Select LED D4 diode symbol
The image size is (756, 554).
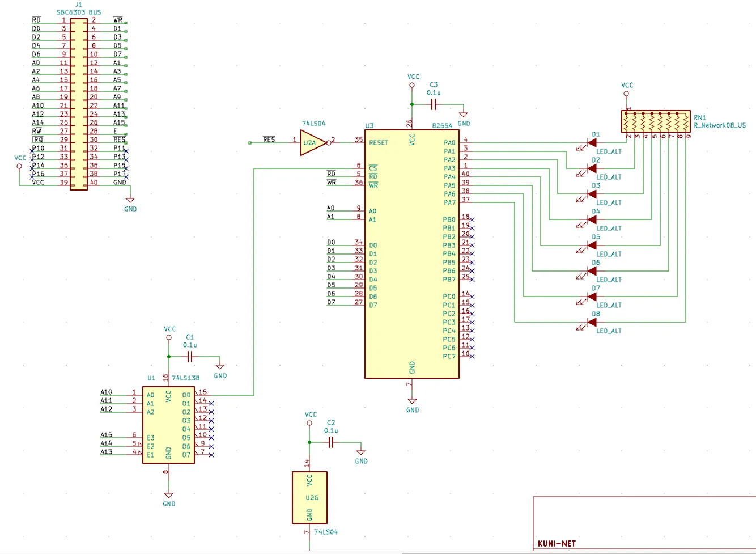coord(592,219)
